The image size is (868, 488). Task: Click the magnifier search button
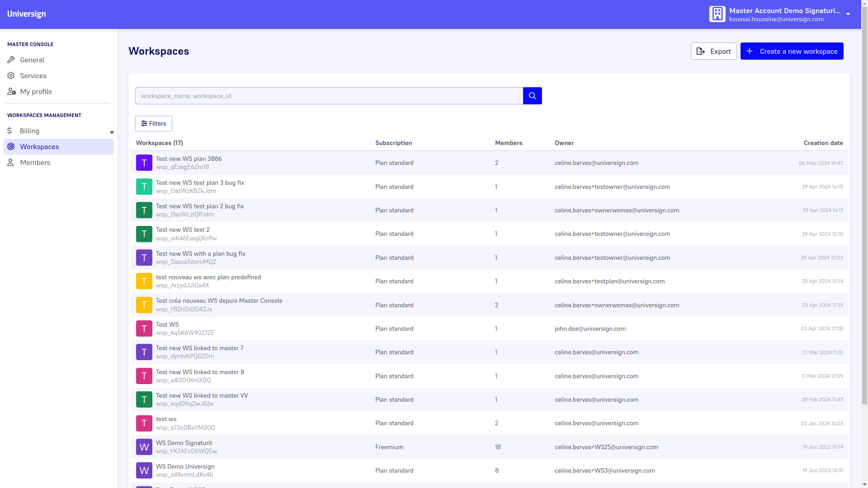532,96
